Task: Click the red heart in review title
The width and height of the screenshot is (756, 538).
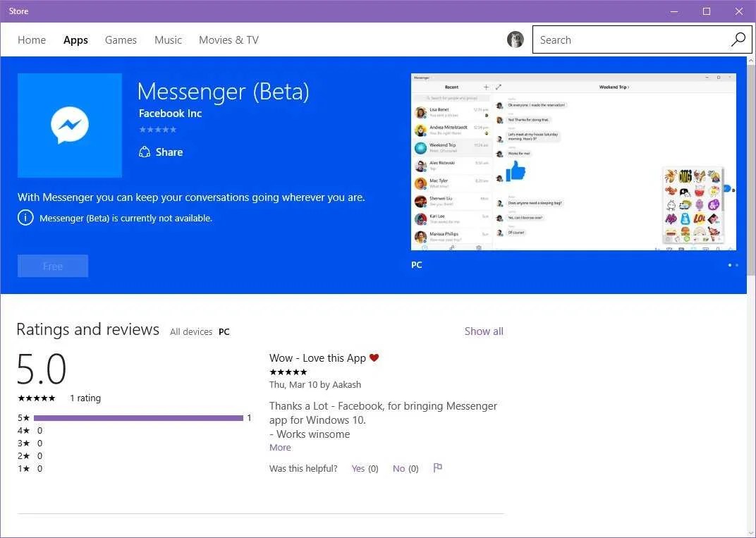Action: [x=374, y=357]
